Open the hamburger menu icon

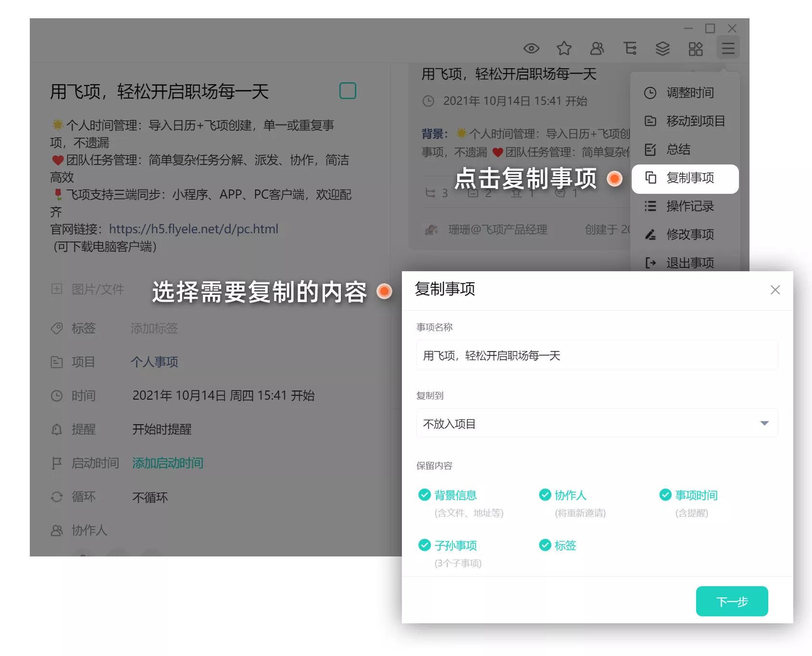click(x=728, y=49)
